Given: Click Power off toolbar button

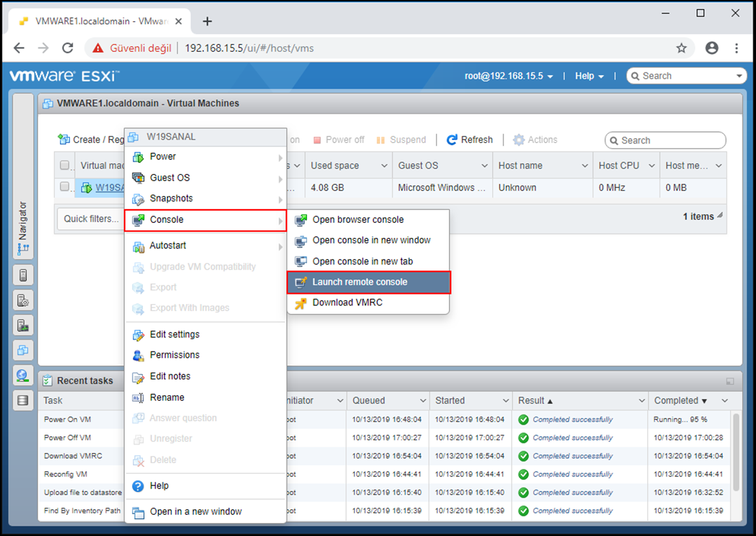Looking at the screenshot, I should click(338, 140).
